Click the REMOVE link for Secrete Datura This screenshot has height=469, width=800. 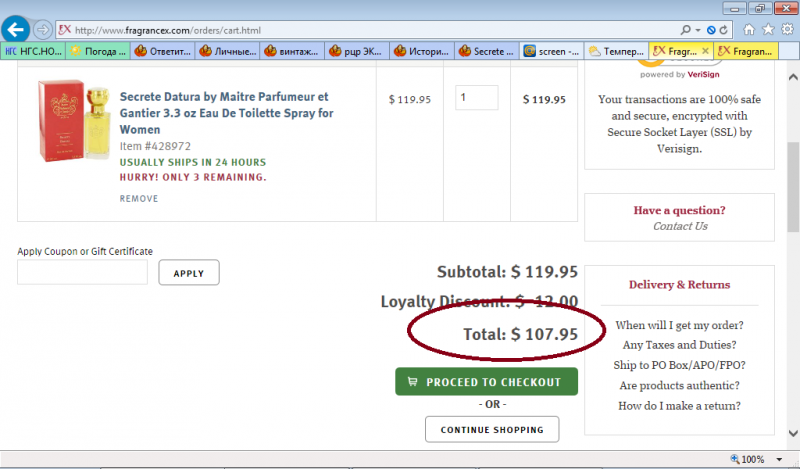click(x=139, y=199)
